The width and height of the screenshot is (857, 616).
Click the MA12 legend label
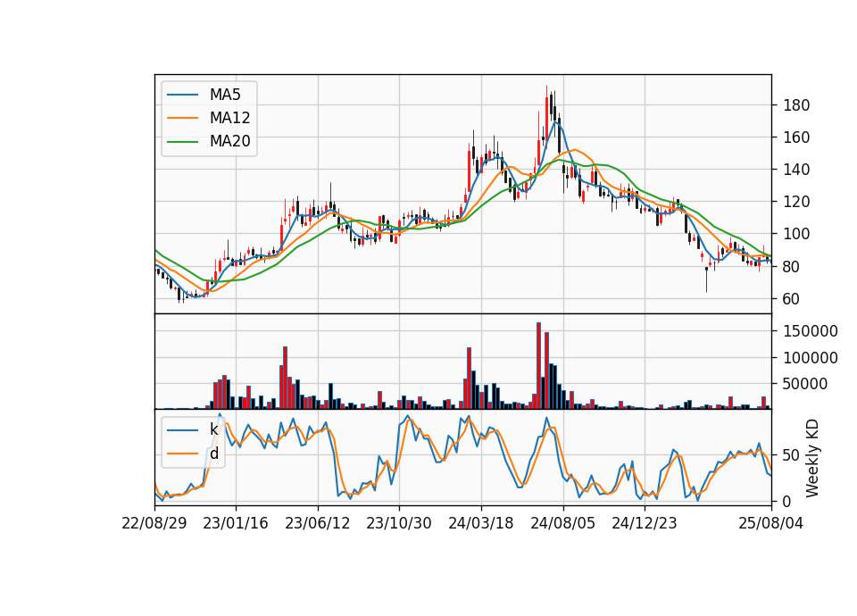point(229,118)
